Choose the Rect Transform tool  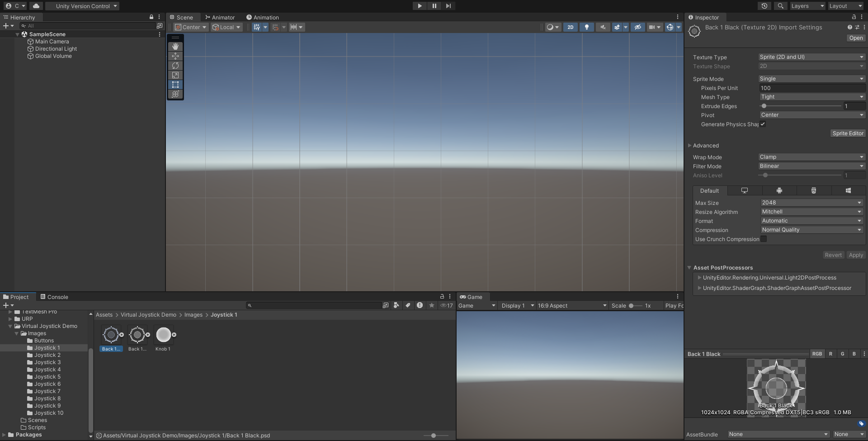[175, 85]
